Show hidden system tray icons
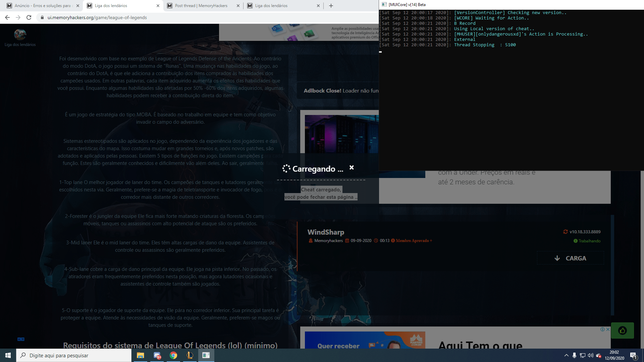Viewport: 644px width, 362px height. coord(567,355)
